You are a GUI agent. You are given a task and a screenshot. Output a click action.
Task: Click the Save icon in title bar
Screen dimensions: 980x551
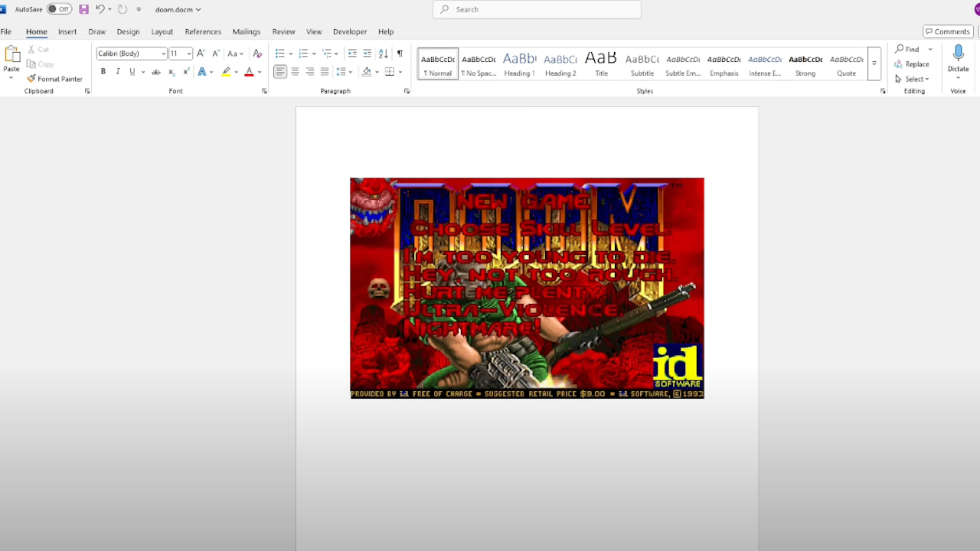pyautogui.click(x=83, y=9)
